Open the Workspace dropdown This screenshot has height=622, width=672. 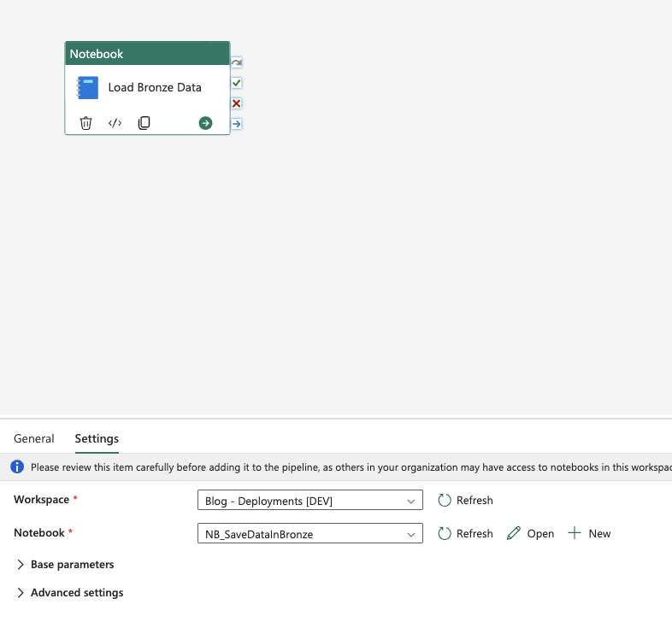[x=309, y=500]
